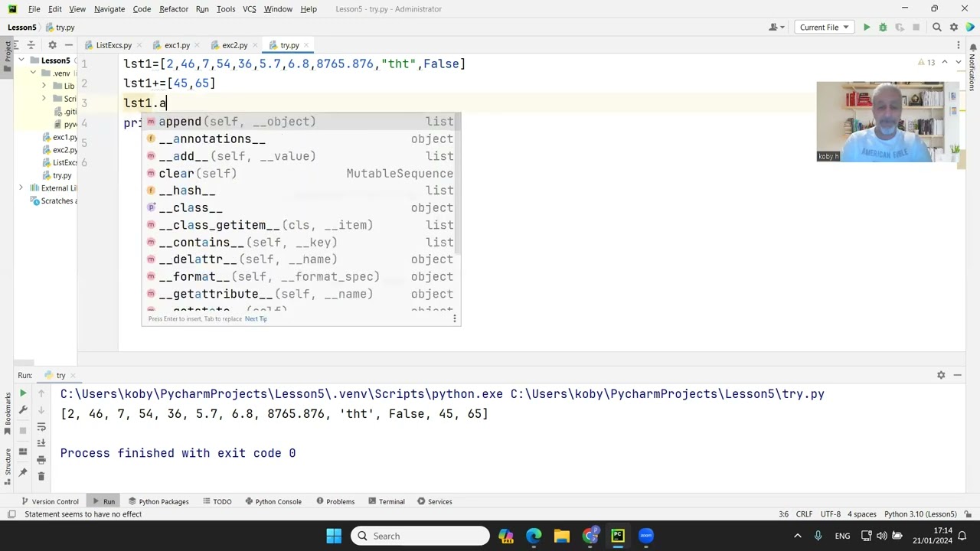Open the Python 3.10 interpreter selector
980x551 pixels.
[920, 514]
